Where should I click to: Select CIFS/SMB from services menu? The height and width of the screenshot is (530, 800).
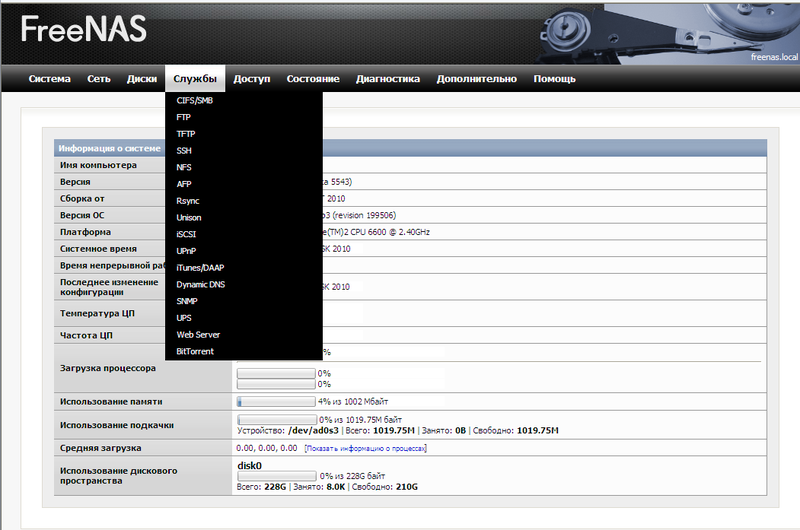(x=194, y=100)
